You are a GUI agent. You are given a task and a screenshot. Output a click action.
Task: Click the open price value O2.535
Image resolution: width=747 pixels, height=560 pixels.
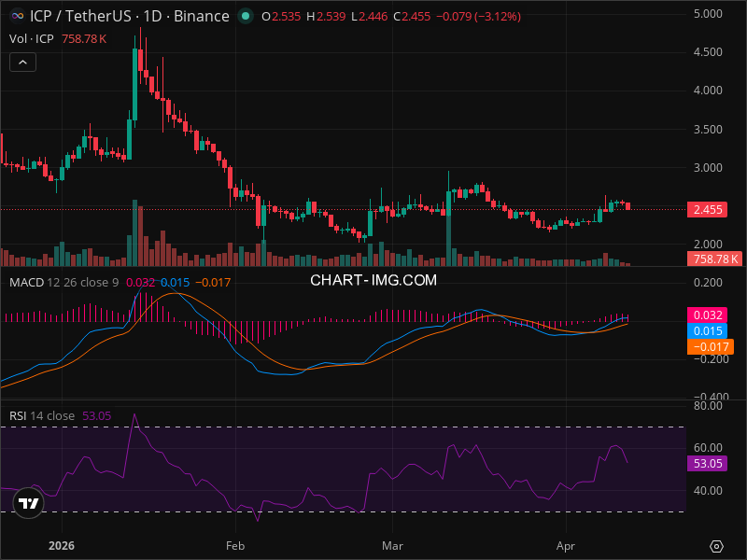(281, 17)
